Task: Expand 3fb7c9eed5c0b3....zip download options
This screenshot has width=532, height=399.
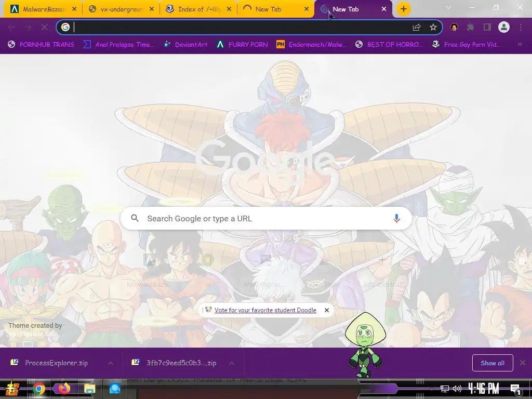Action: click(x=232, y=363)
